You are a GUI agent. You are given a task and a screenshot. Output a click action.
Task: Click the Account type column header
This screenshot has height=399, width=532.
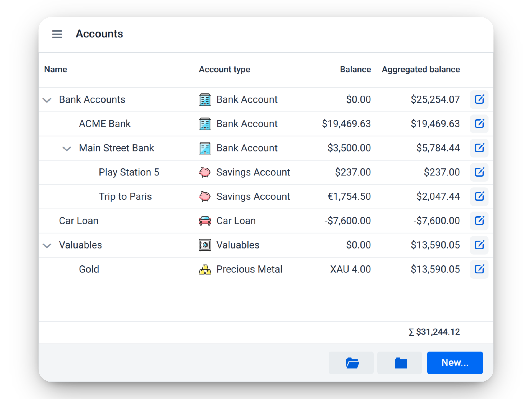click(x=224, y=69)
